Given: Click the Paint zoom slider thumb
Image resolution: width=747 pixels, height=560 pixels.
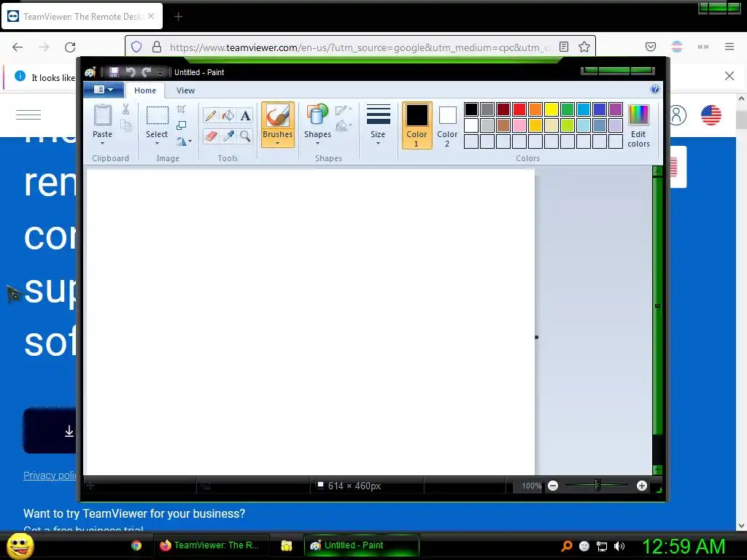Looking at the screenshot, I should point(597,485).
